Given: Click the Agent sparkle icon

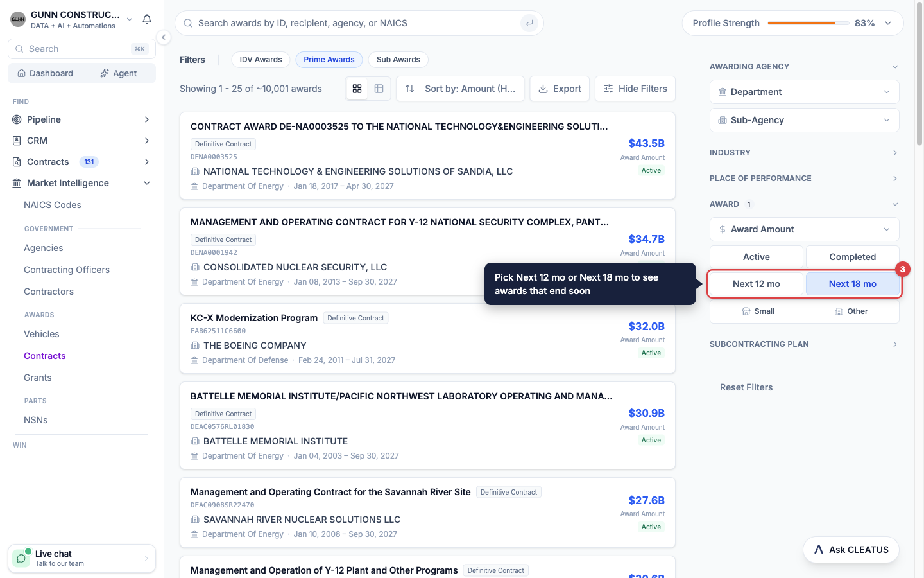Looking at the screenshot, I should click(x=105, y=73).
